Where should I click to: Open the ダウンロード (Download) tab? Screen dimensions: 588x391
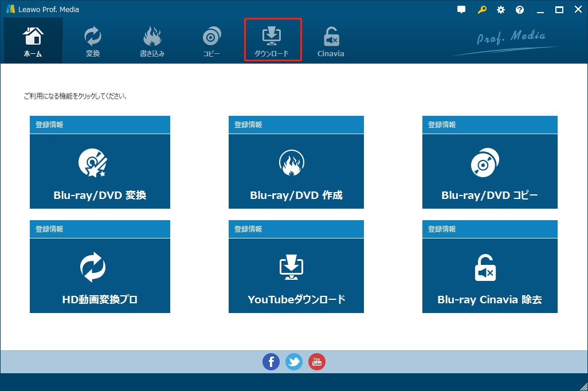coord(272,41)
